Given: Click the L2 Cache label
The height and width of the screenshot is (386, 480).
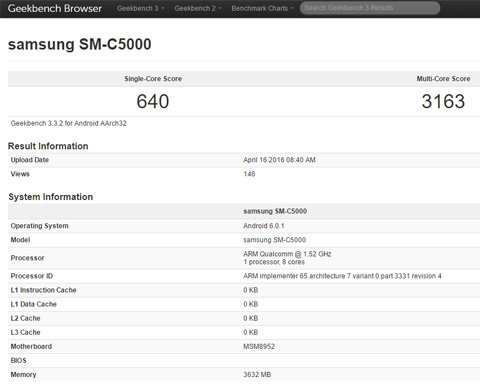Looking at the screenshot, I should coord(25,318).
